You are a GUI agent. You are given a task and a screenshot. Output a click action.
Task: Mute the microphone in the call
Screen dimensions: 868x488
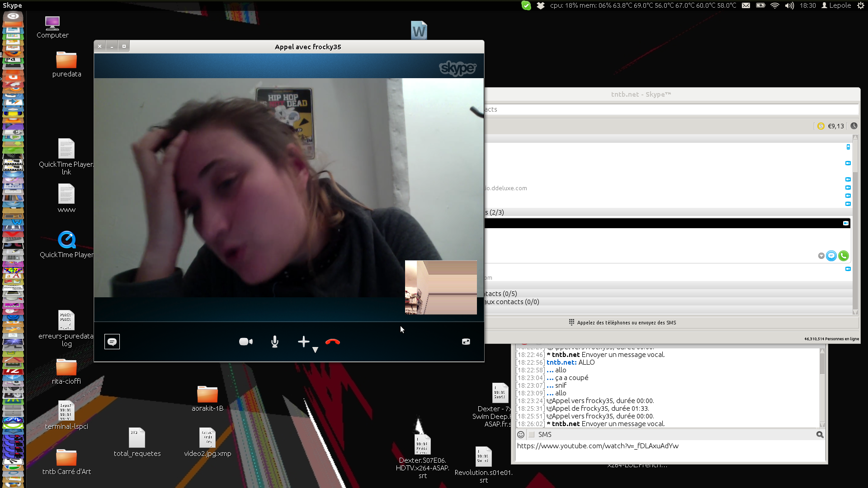[274, 342]
